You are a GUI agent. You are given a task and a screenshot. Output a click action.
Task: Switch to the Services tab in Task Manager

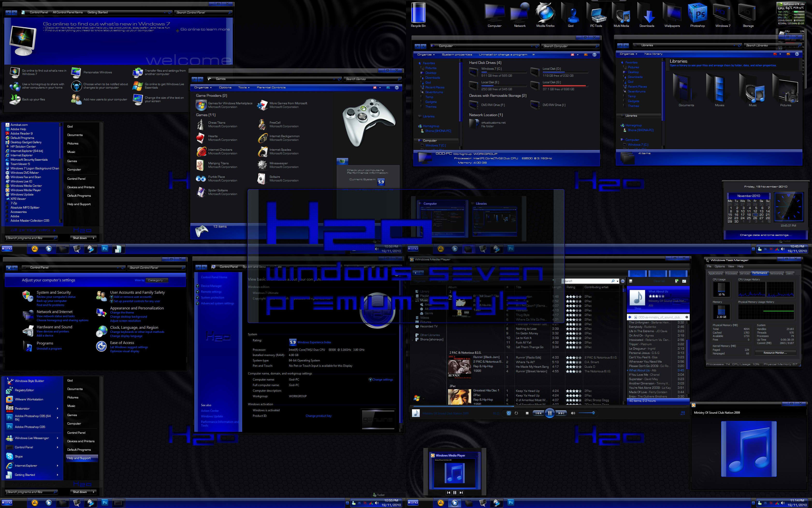tap(744, 274)
